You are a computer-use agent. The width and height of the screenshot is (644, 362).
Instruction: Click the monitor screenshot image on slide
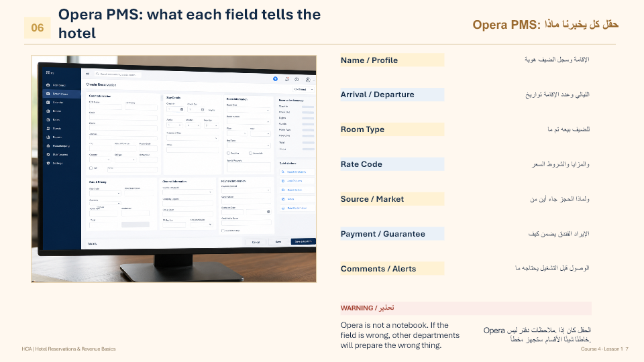(174, 169)
